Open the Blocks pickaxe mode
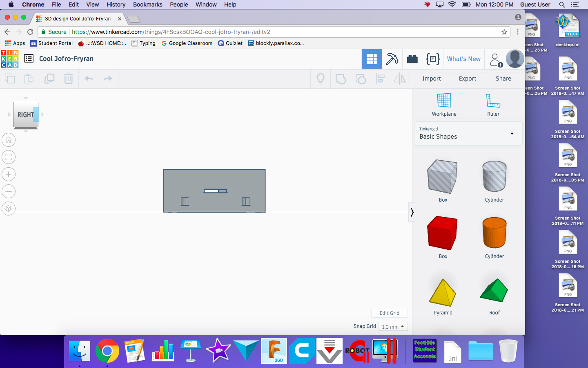This screenshot has height=368, width=588. [392, 59]
